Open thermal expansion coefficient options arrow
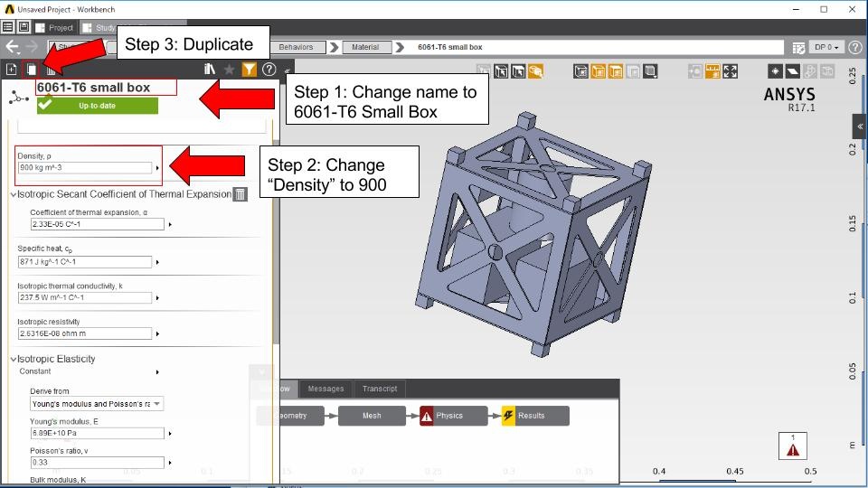This screenshot has width=868, height=488. [170, 224]
